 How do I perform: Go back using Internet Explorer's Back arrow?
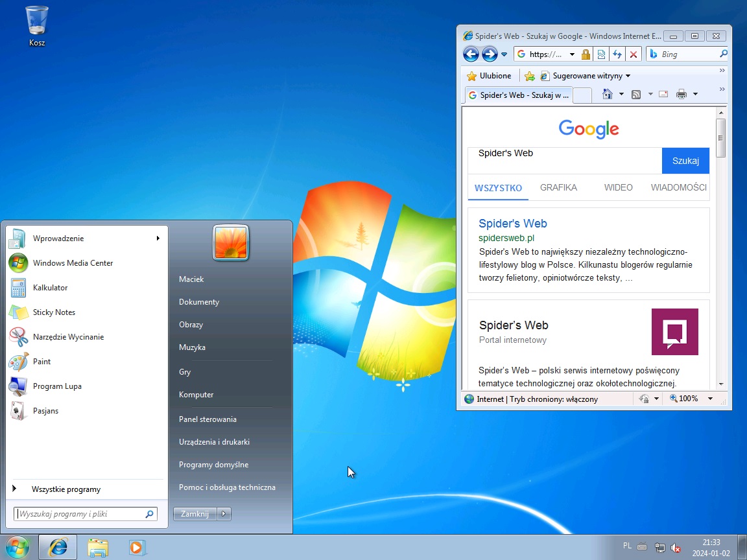[x=471, y=54]
